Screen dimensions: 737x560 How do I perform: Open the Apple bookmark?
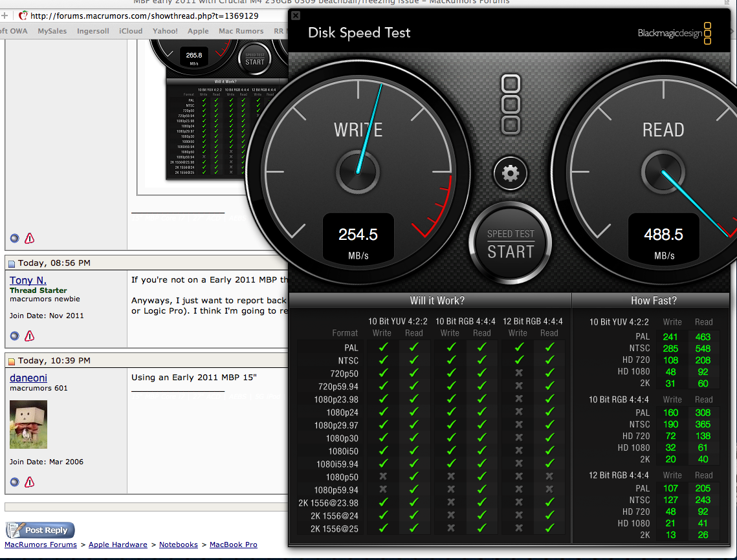198,31
